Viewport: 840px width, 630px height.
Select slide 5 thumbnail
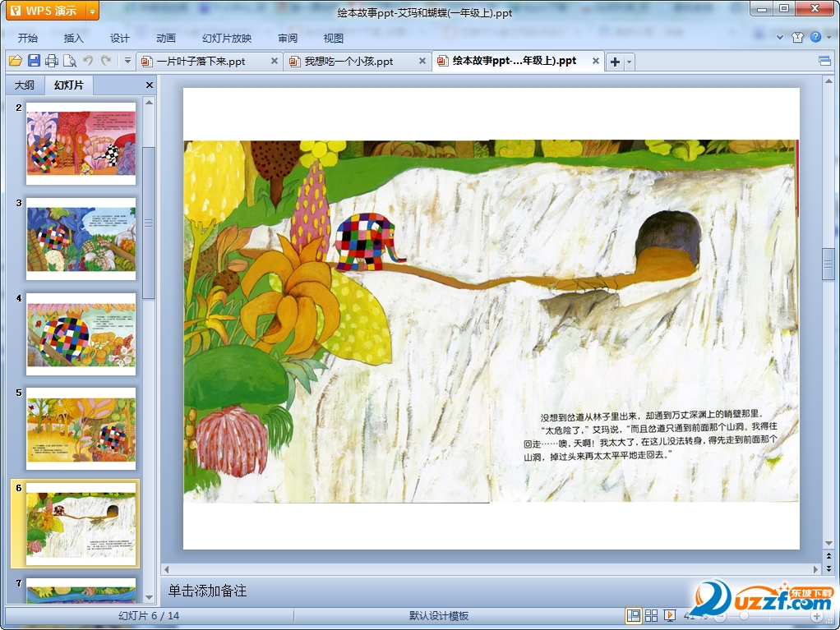click(81, 429)
